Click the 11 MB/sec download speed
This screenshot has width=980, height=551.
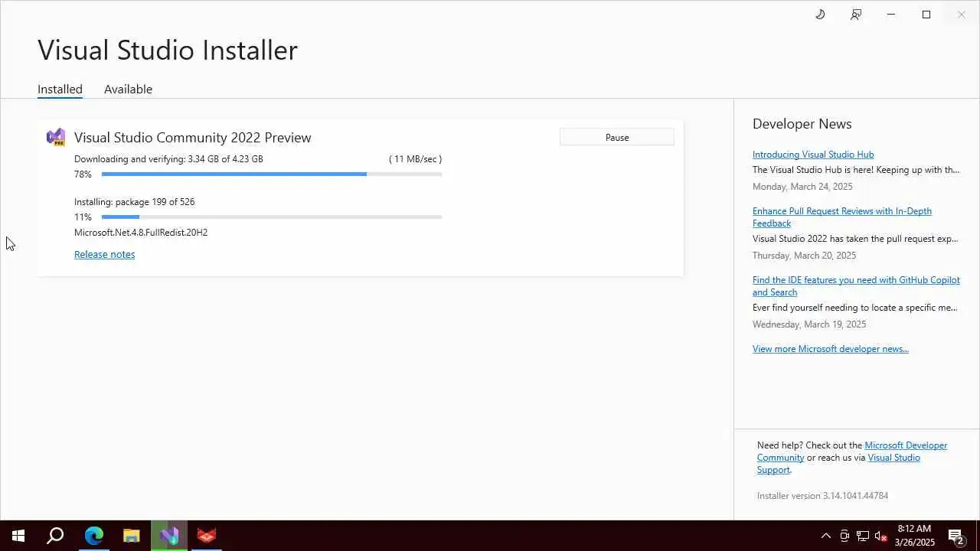coord(416,158)
